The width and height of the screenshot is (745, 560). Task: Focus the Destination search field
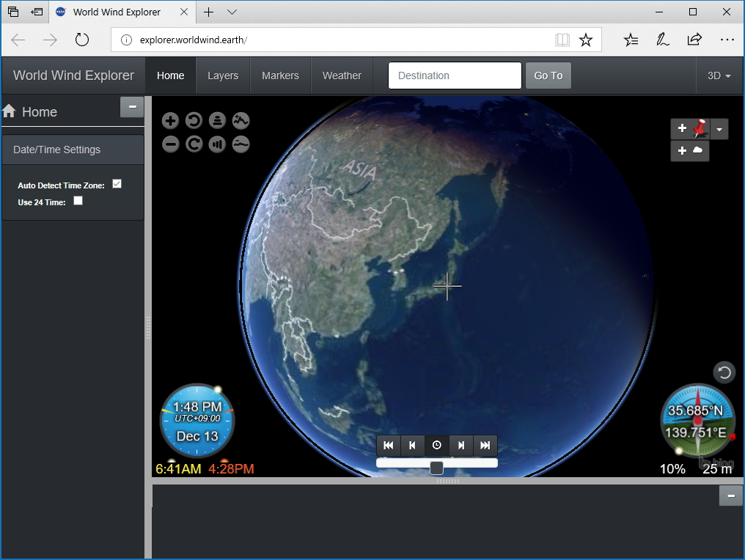(455, 75)
